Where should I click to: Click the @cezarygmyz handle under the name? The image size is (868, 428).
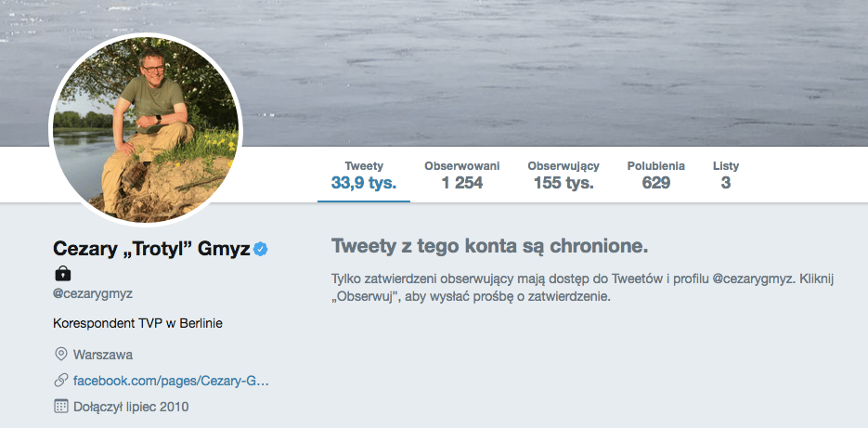(x=92, y=293)
